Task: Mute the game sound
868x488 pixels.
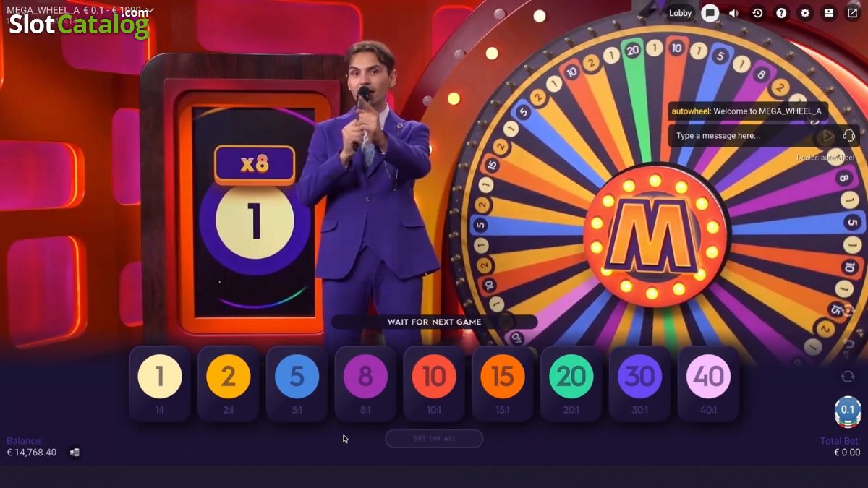Action: pos(733,13)
